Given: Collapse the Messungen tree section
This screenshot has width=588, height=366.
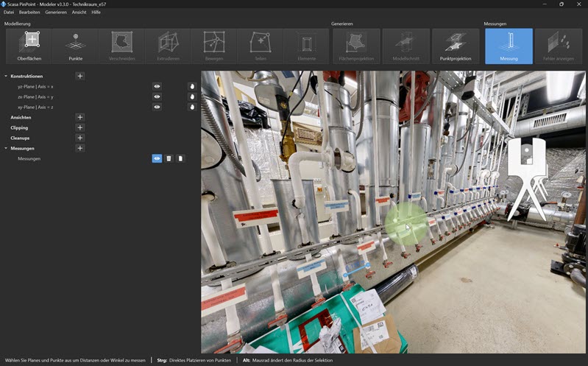Looking at the screenshot, I should [x=6, y=148].
